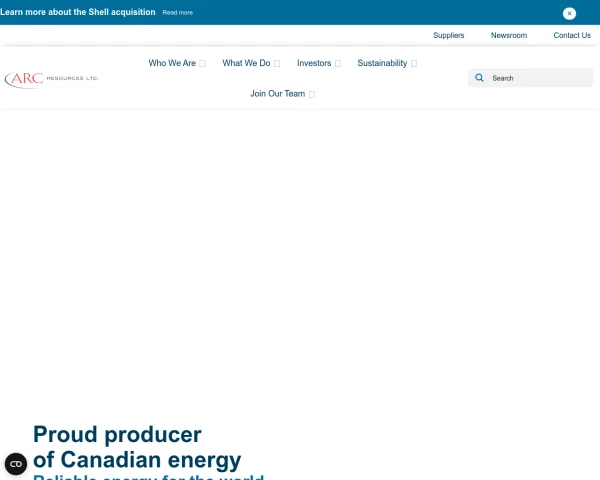Open the Join Our Team menu
Viewport: 600px width, 480px height.
(x=277, y=94)
